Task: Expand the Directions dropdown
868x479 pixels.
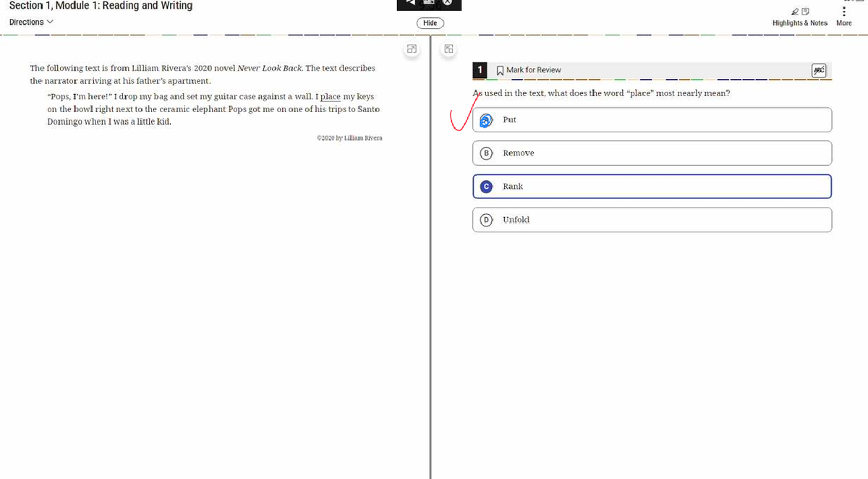Action: click(31, 22)
